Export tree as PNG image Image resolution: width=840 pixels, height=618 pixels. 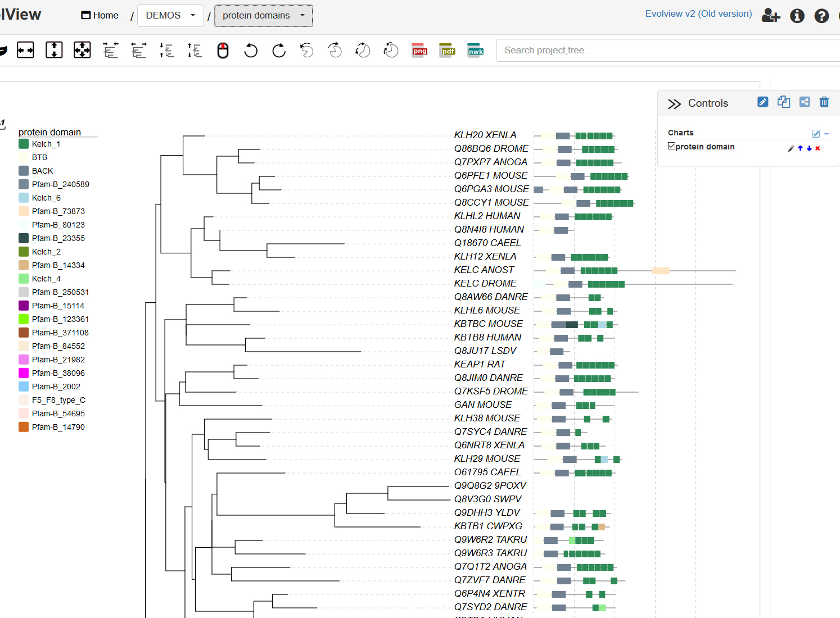419,51
